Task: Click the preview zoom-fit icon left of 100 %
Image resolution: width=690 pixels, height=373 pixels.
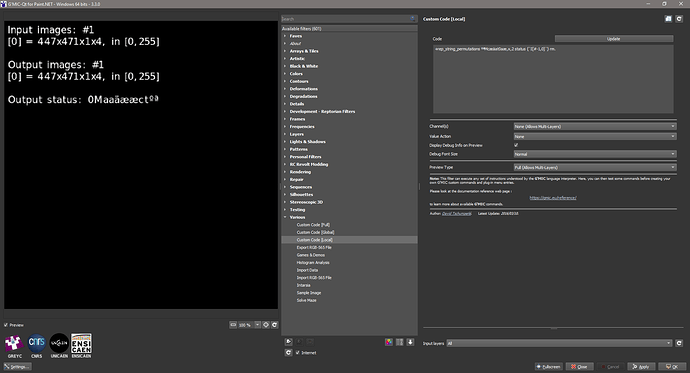Action: tap(233, 325)
